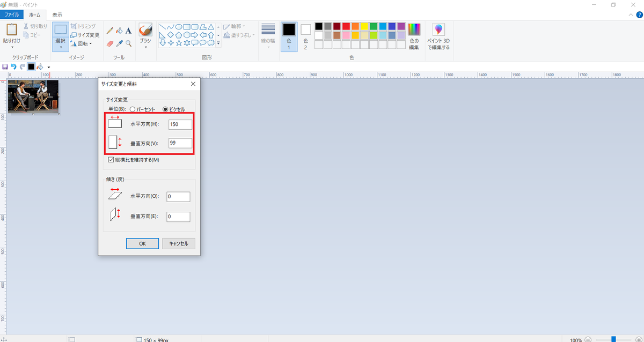Click the zoom in plus button
This screenshot has width=644, height=342.
(639, 339)
